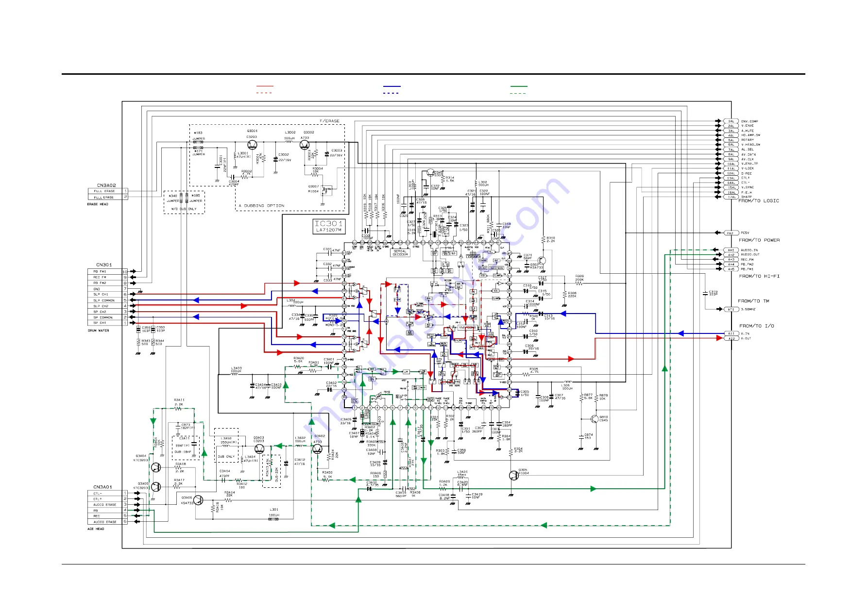Viewport: 868px width, 613px height.
Task: Click FULL ERASE pin 1 row of CN3A02
Action: pyautogui.click(x=108, y=191)
